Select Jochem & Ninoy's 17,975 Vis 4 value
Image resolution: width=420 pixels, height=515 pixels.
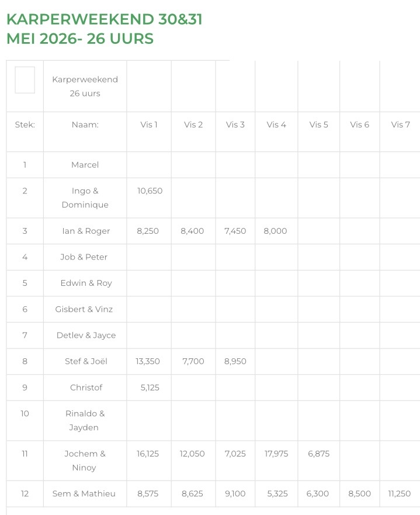tap(276, 454)
